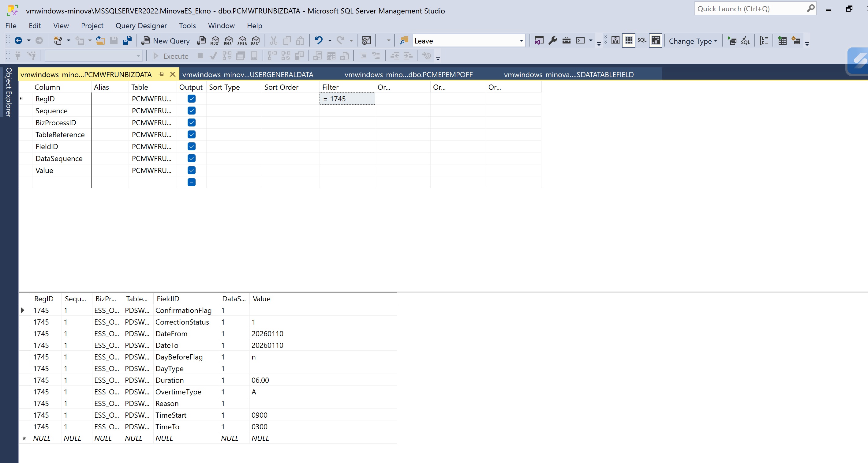
Task: Show the Diagram pane
Action: (x=615, y=40)
